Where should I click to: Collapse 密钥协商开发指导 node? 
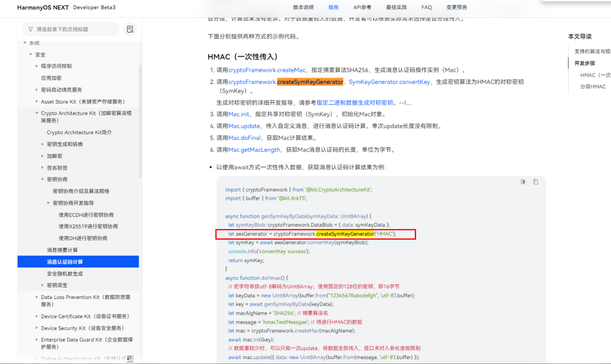(x=48, y=203)
